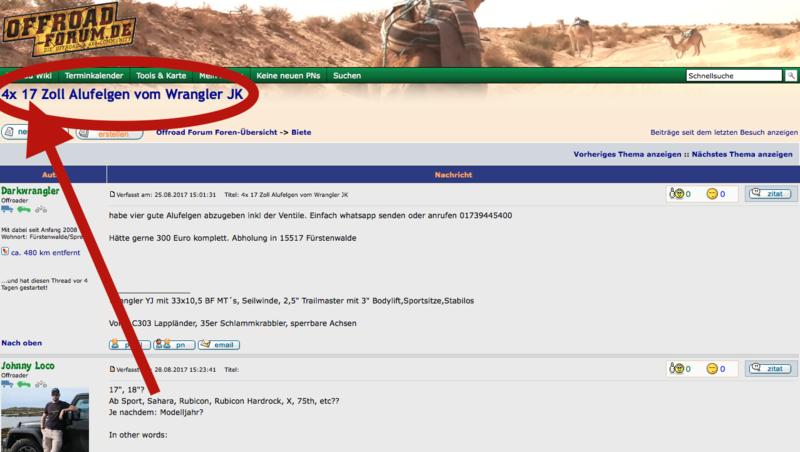The width and height of the screenshot is (800, 452).
Task: Click green vehicle icon under Johnny Loco
Action: point(24,384)
